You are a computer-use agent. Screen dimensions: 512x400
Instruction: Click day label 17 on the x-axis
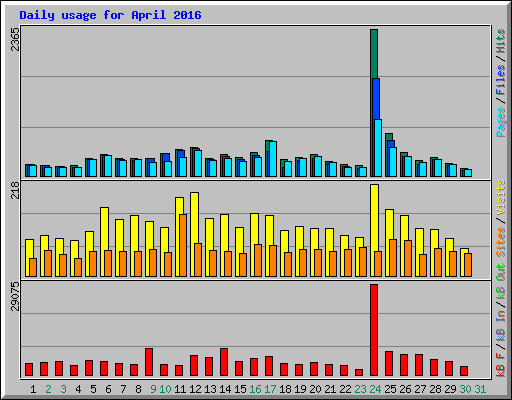pos(270,389)
